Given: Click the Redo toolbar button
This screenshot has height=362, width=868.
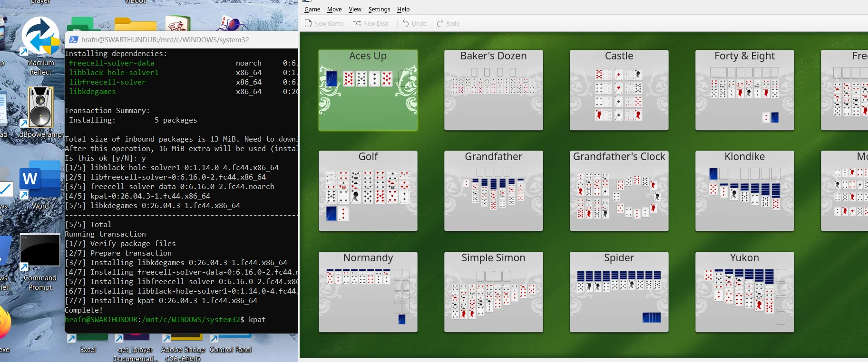Looking at the screenshot, I should click(x=448, y=23).
